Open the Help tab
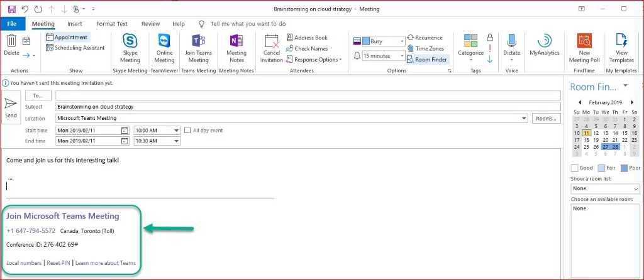 click(x=178, y=24)
